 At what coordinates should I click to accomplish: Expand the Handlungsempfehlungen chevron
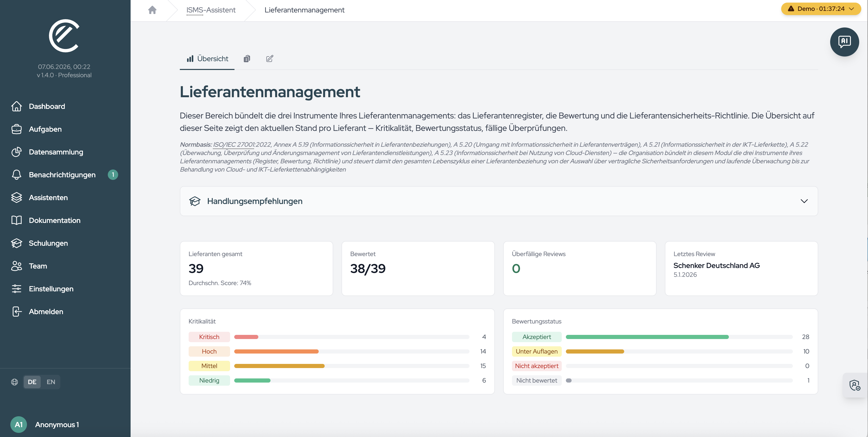804,201
